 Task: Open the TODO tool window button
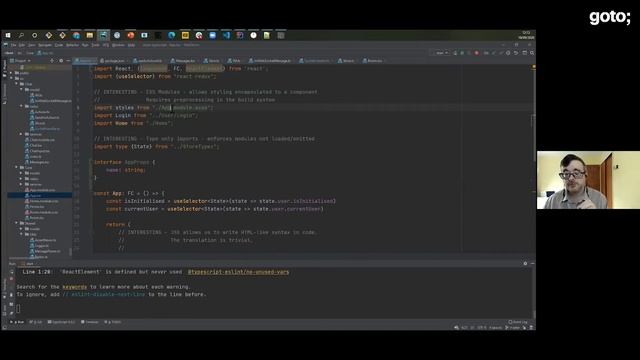coord(113,322)
